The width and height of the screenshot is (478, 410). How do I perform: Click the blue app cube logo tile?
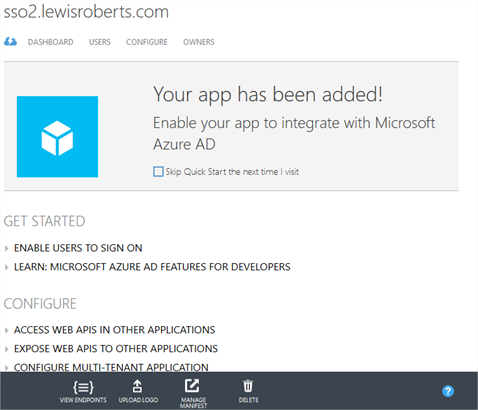coord(57,137)
